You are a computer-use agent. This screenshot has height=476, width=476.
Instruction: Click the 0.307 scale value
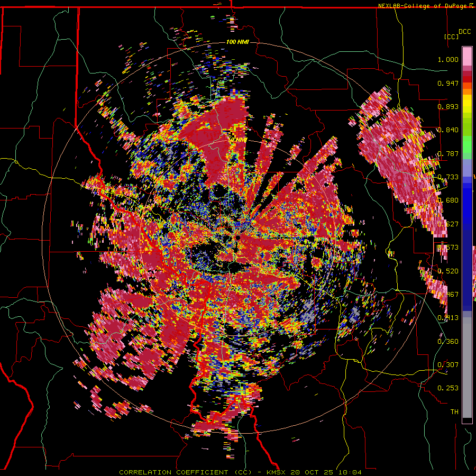[x=448, y=364]
